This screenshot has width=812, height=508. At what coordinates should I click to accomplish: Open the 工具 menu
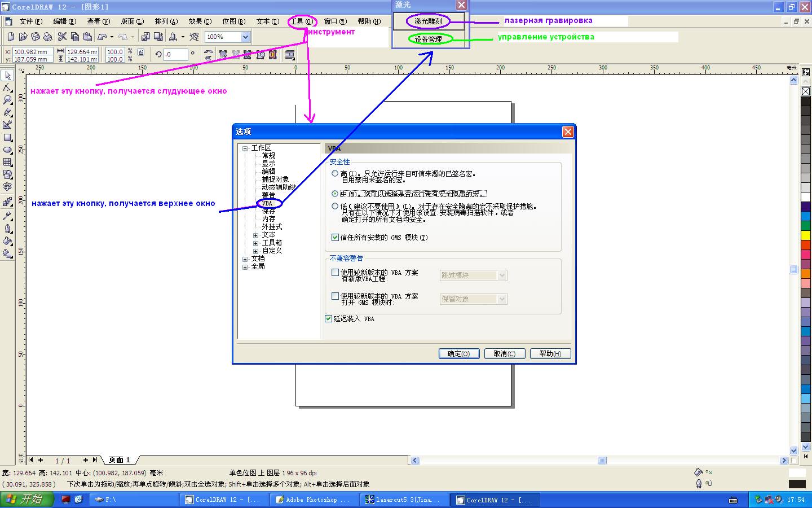(301, 21)
